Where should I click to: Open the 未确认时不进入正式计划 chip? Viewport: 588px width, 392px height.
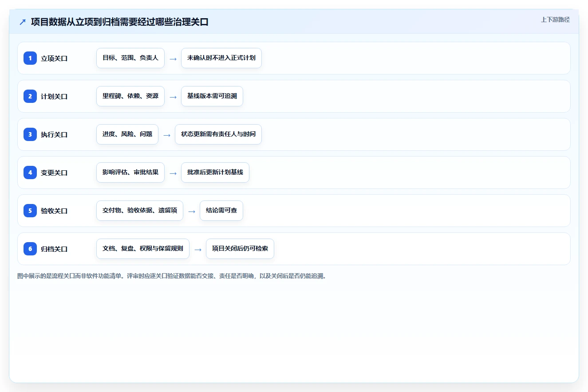(x=221, y=58)
